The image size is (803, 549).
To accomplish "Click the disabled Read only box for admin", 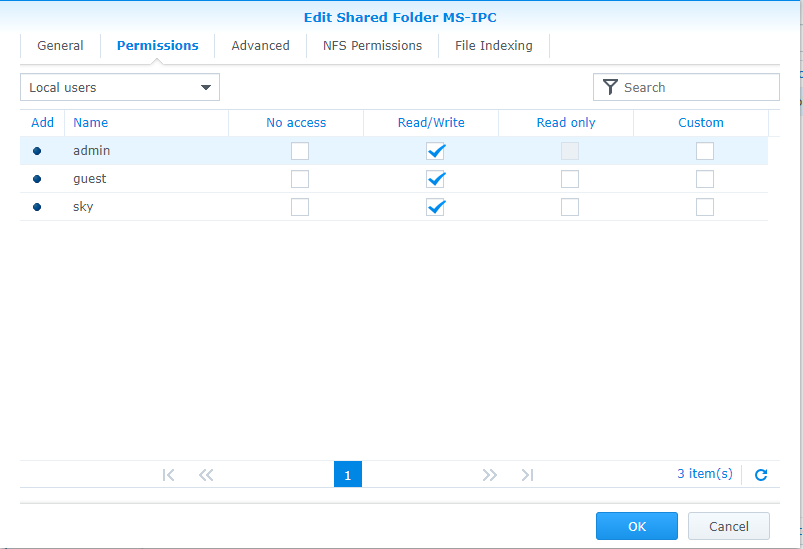I will (570, 151).
